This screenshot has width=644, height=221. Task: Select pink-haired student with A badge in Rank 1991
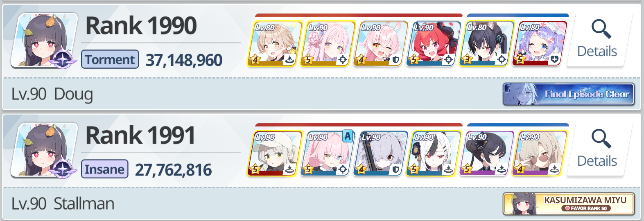click(x=328, y=153)
